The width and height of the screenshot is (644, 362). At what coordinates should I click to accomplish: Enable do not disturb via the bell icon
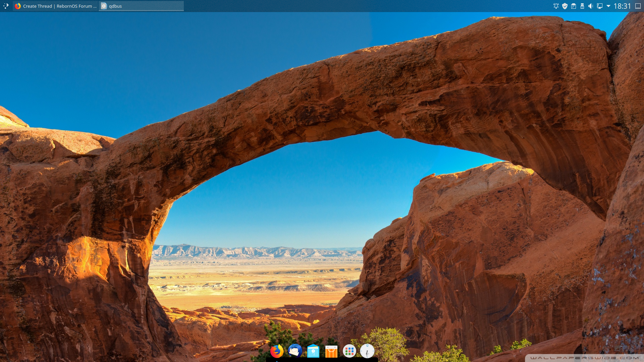coord(556,6)
